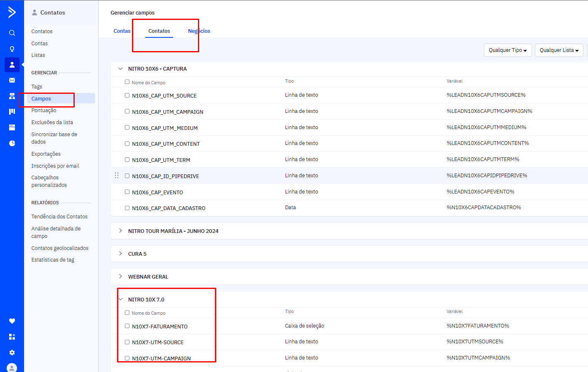Click the ActiveCampaign logo icon
This screenshot has width=588, height=372.
pyautogui.click(x=12, y=12)
